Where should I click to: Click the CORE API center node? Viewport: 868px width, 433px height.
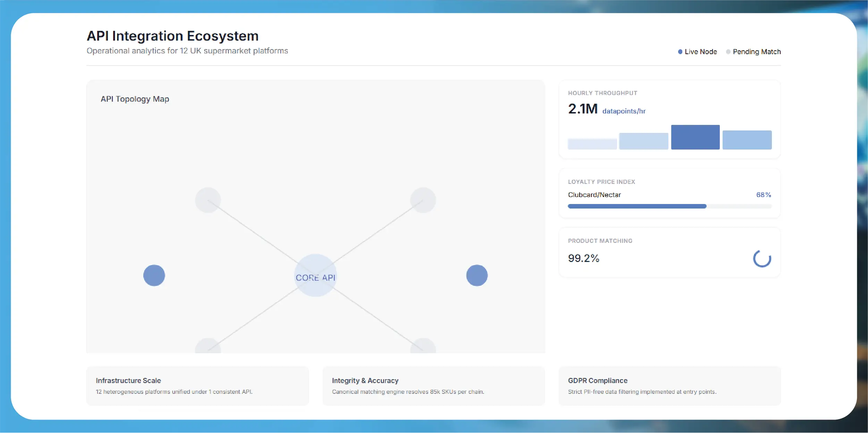pyautogui.click(x=315, y=275)
